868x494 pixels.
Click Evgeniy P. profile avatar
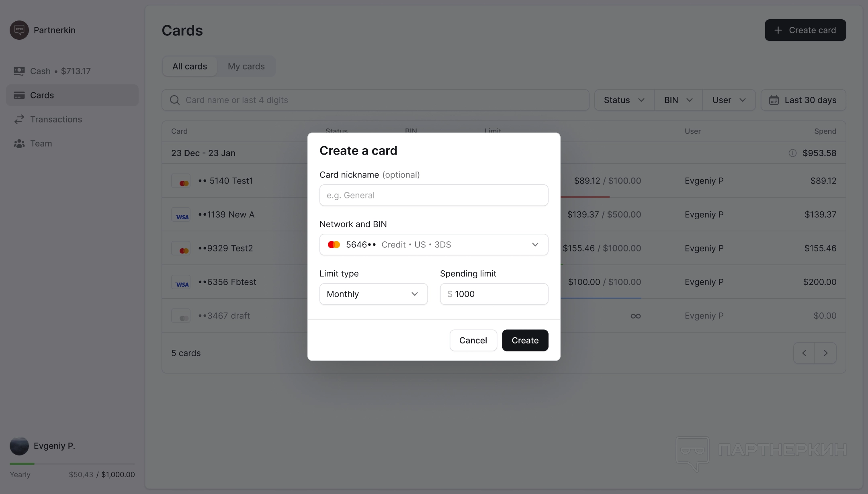19,446
